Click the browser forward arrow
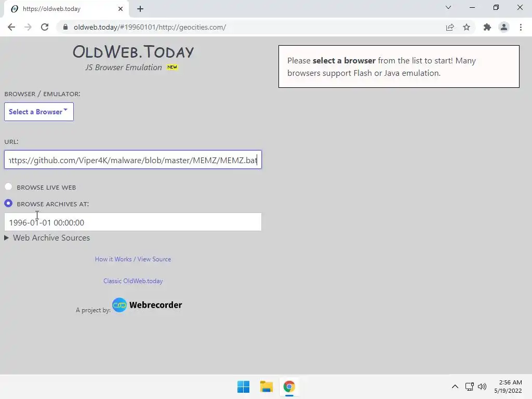 tap(28, 27)
